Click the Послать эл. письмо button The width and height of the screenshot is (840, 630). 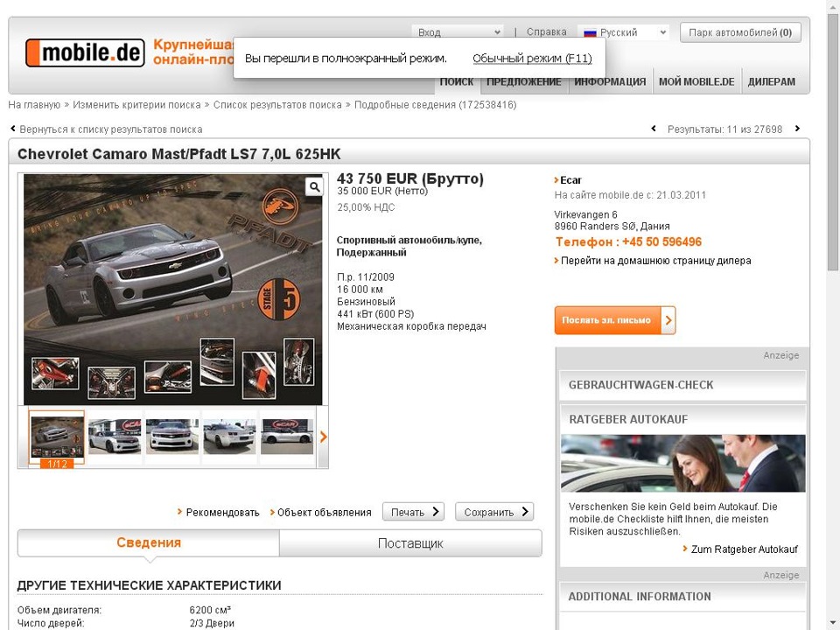pos(615,320)
